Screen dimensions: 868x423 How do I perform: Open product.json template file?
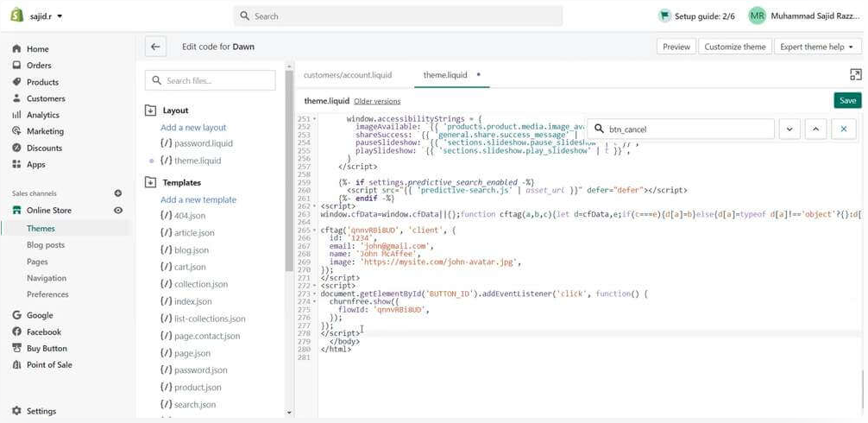point(198,388)
